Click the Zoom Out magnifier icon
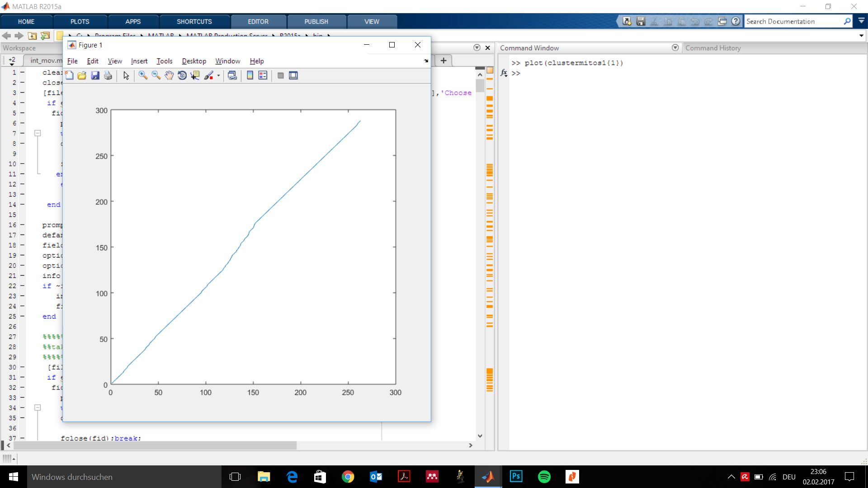 (x=156, y=75)
